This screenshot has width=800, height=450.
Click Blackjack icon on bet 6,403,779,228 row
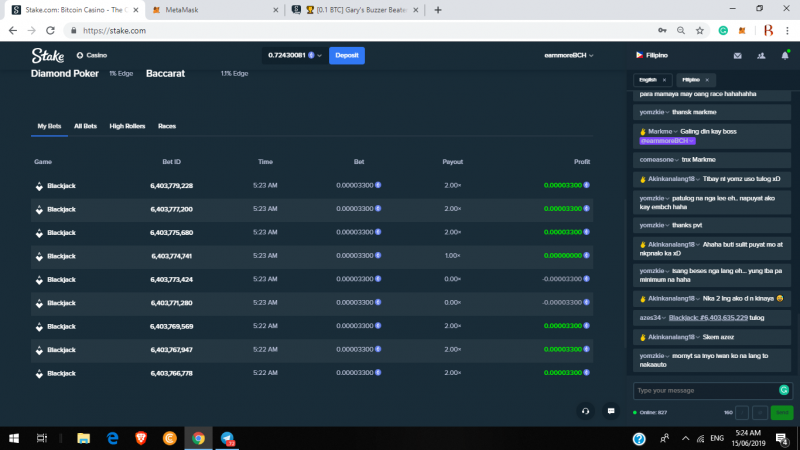click(39, 186)
